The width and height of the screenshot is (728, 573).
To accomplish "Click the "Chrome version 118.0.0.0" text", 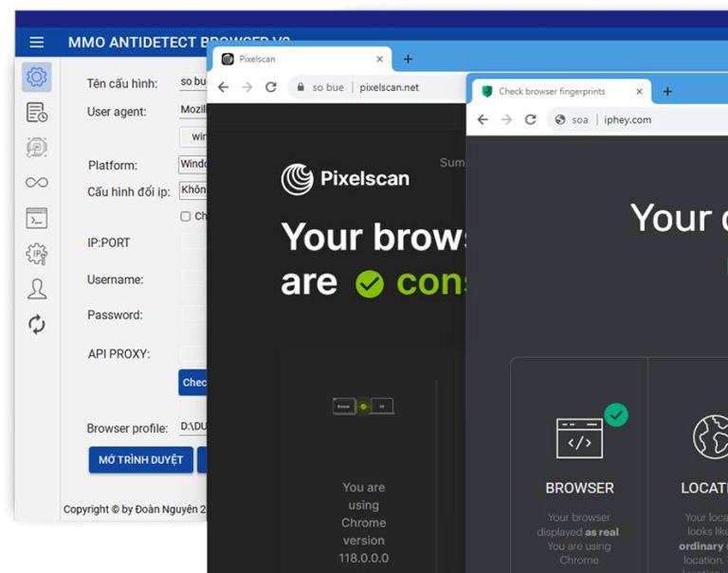I will click(364, 541).
